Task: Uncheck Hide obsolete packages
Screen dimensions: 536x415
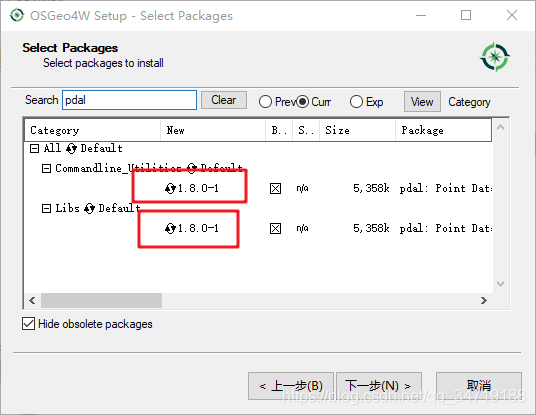Action: tap(28, 324)
